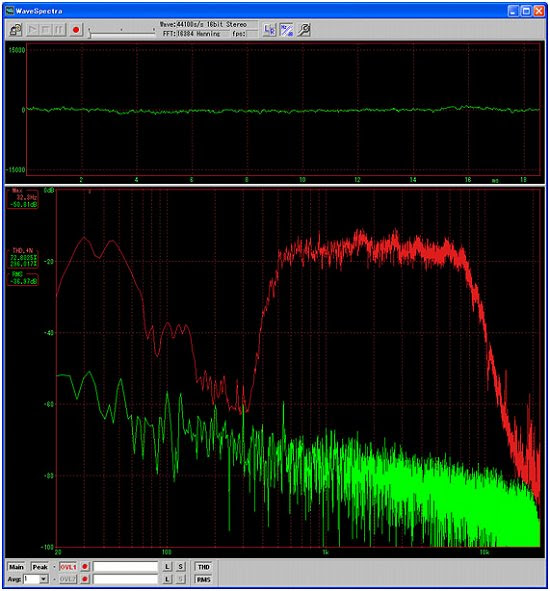The image size is (550, 591).
Task: Toggle the OVL2 overlay button
Action: click(68, 579)
